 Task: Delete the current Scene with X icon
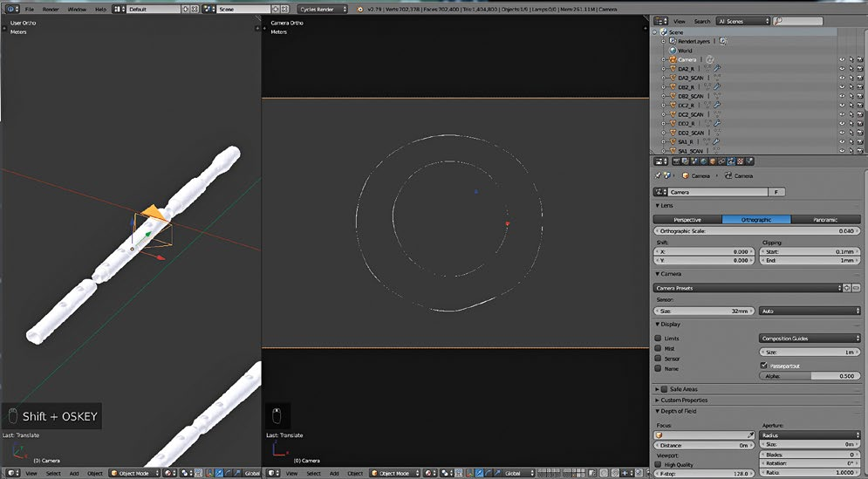click(284, 10)
